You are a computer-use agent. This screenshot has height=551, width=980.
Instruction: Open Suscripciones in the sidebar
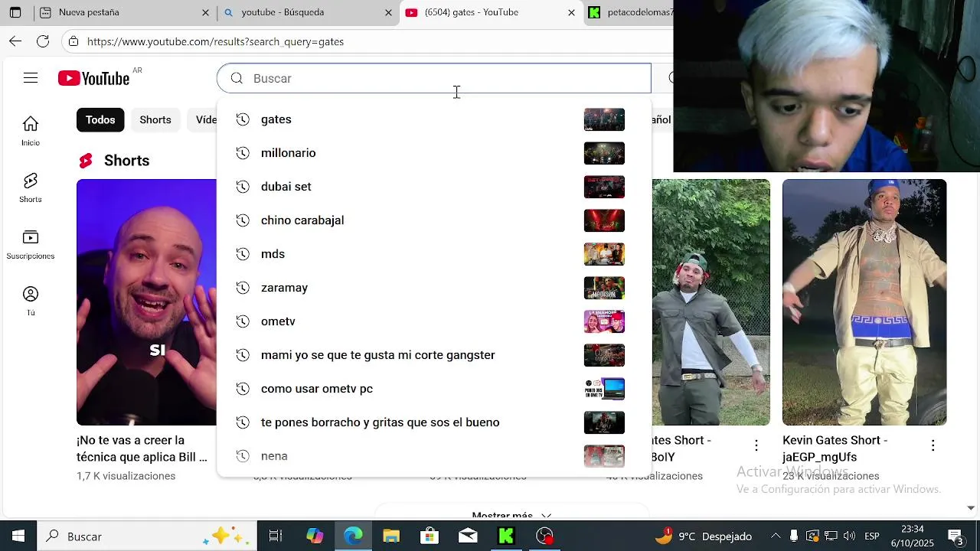point(31,245)
